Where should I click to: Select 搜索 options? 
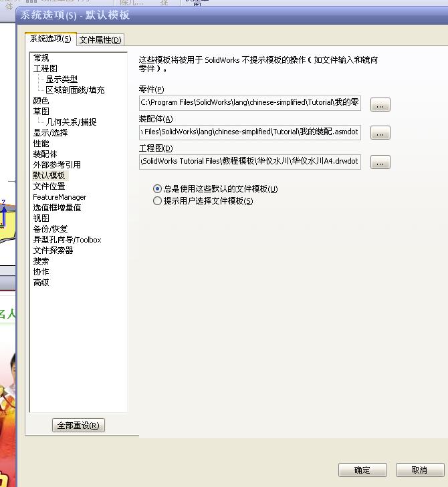click(x=41, y=261)
